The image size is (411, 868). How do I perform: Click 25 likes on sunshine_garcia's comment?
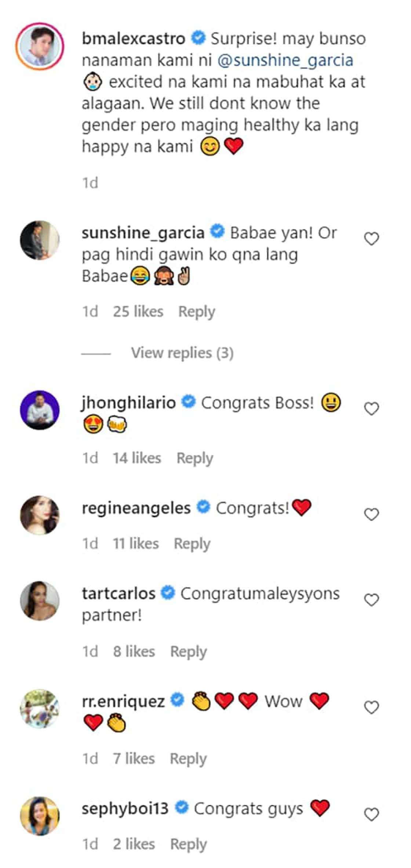(139, 311)
